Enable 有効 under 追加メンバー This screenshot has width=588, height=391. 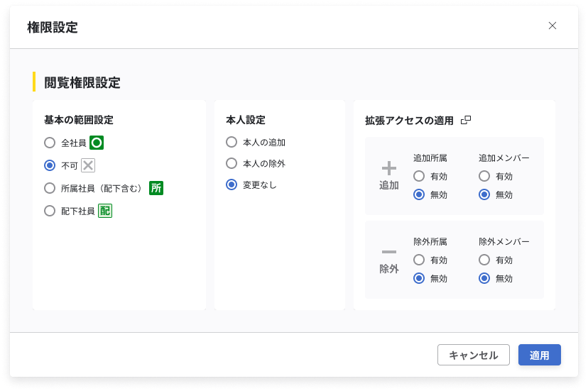[x=484, y=176]
